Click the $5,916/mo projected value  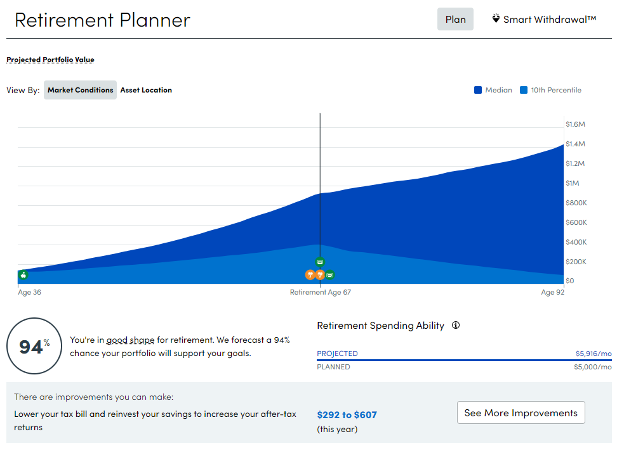pos(593,353)
